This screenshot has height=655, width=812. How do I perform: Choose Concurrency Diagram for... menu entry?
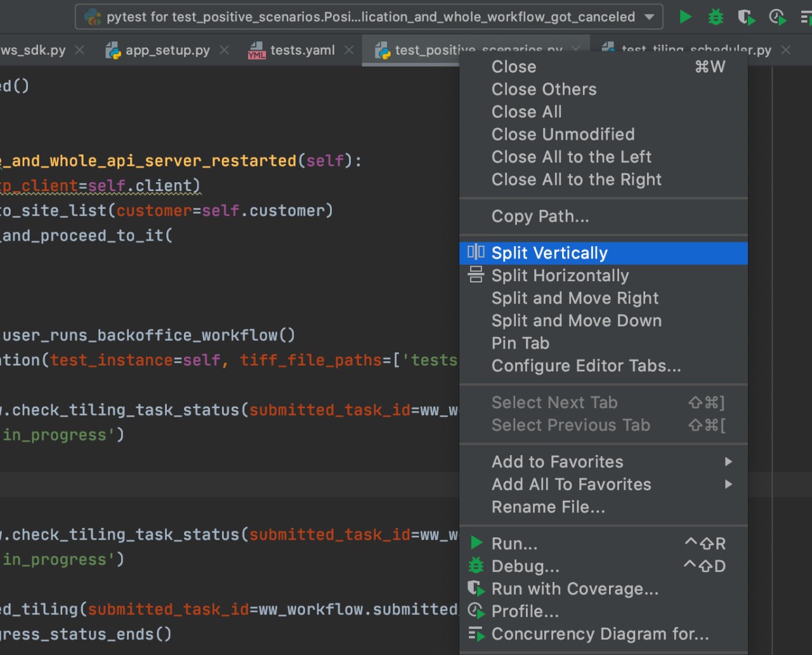[x=603, y=634]
